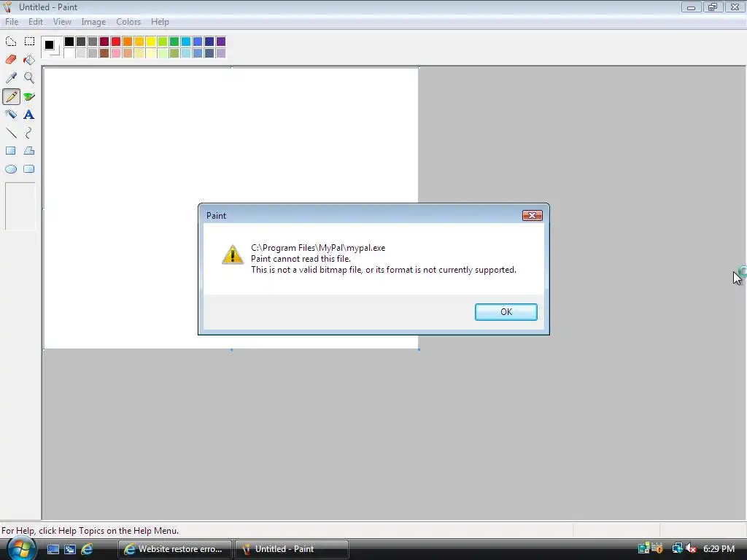Choose the navy blue color swatch
The image size is (747, 560).
point(209,42)
